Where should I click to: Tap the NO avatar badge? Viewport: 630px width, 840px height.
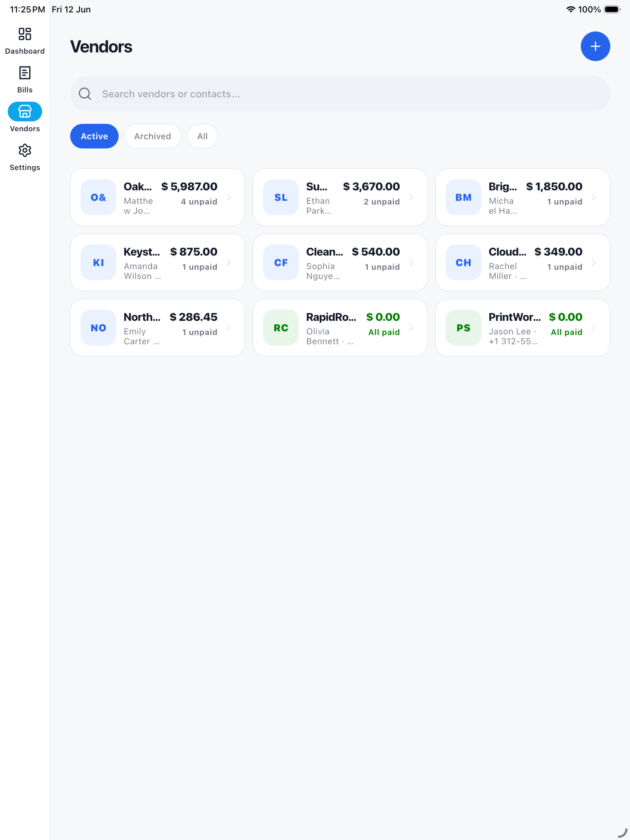click(x=98, y=328)
